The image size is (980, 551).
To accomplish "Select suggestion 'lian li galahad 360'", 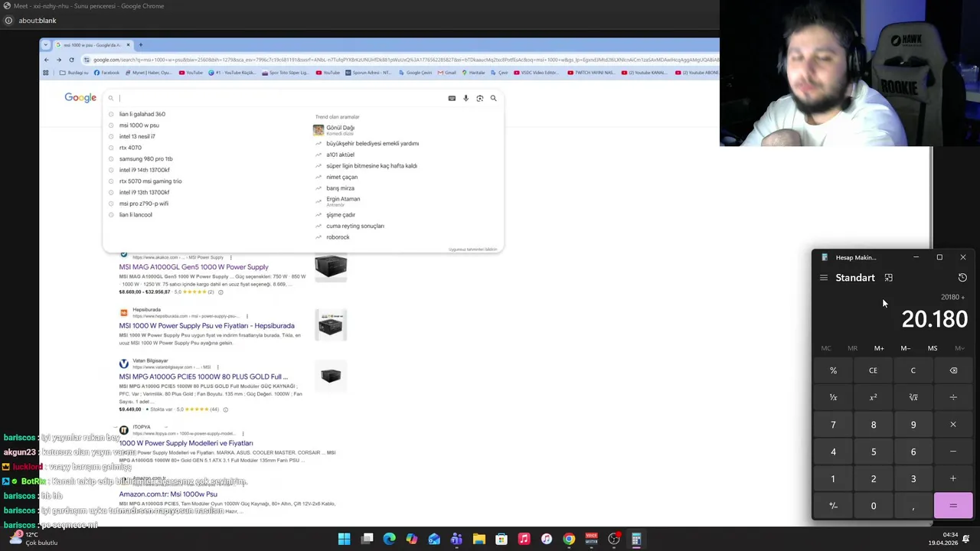I will (142, 114).
